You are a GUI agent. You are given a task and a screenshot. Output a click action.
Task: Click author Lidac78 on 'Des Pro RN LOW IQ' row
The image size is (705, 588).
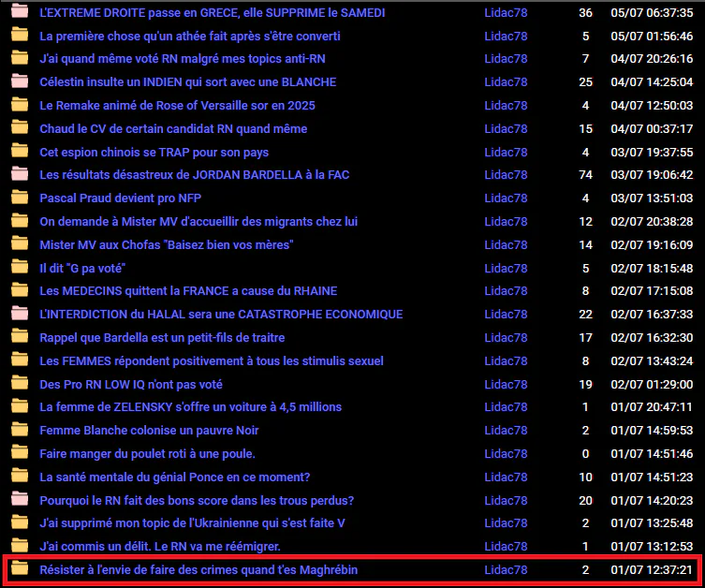click(x=506, y=385)
